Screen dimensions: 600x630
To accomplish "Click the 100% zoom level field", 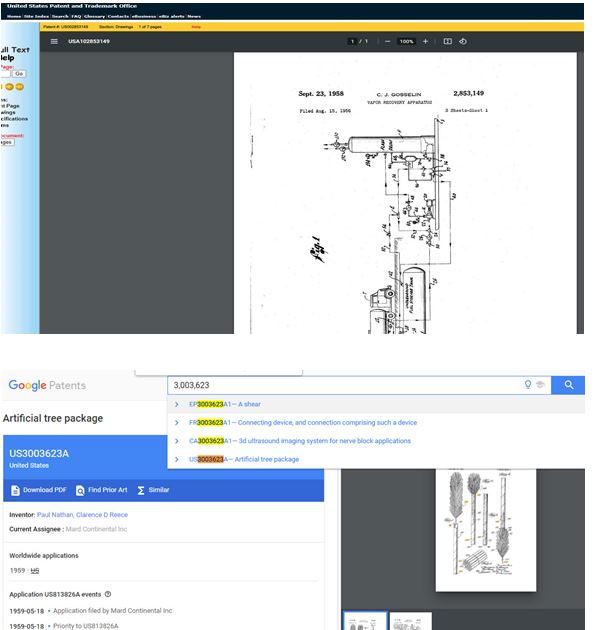I will (x=406, y=41).
